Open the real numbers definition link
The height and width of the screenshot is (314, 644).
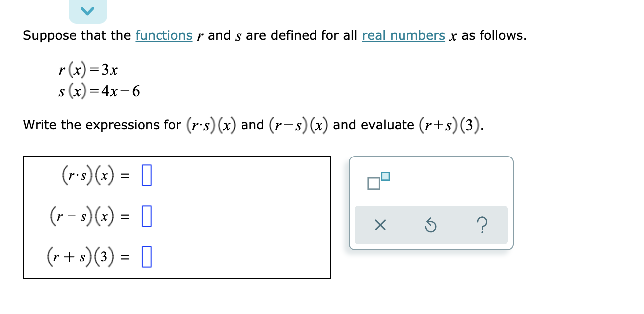[403, 35]
